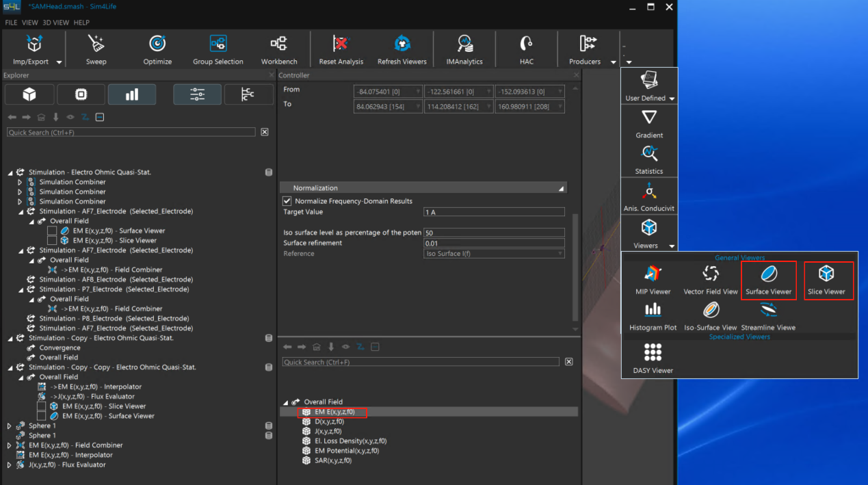Select the Surface Viewer icon
Screen dimensions: 868x485
[x=768, y=275]
